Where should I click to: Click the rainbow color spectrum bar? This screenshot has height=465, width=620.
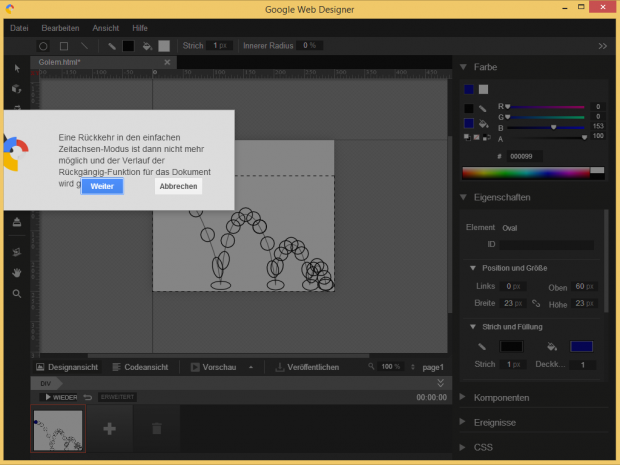[526, 172]
